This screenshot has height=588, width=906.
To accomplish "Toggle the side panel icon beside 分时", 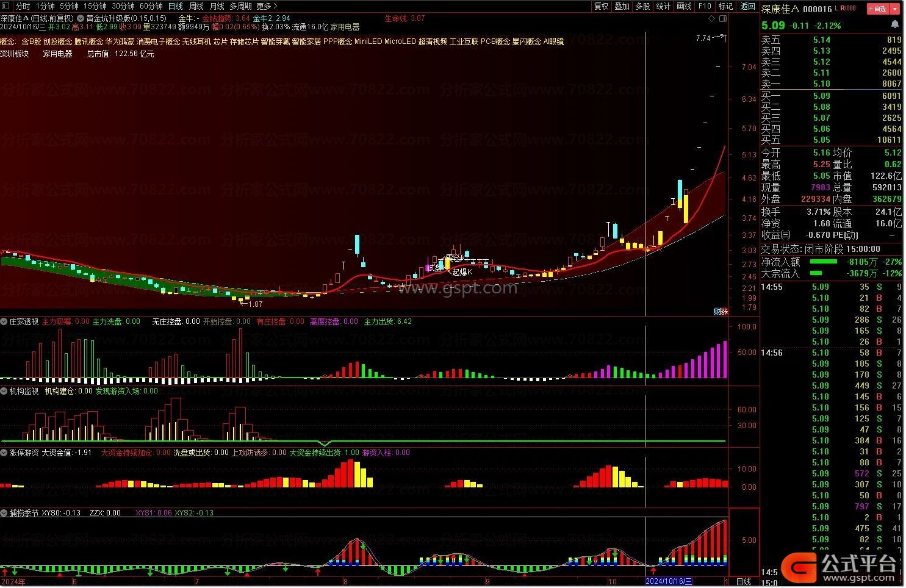I will coord(5,6).
